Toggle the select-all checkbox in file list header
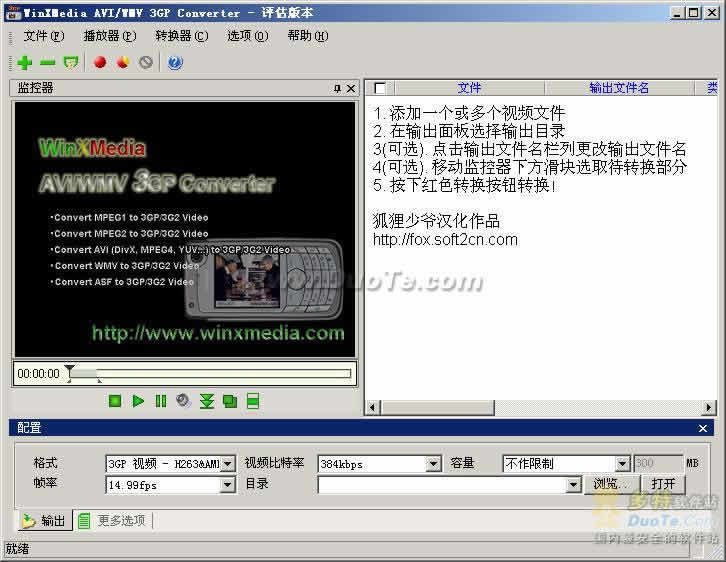 point(380,88)
